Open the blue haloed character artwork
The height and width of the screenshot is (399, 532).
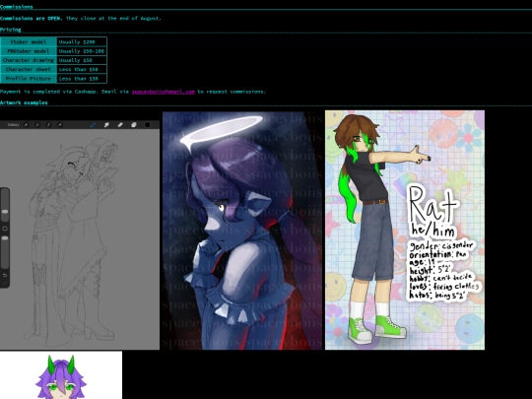click(242, 231)
